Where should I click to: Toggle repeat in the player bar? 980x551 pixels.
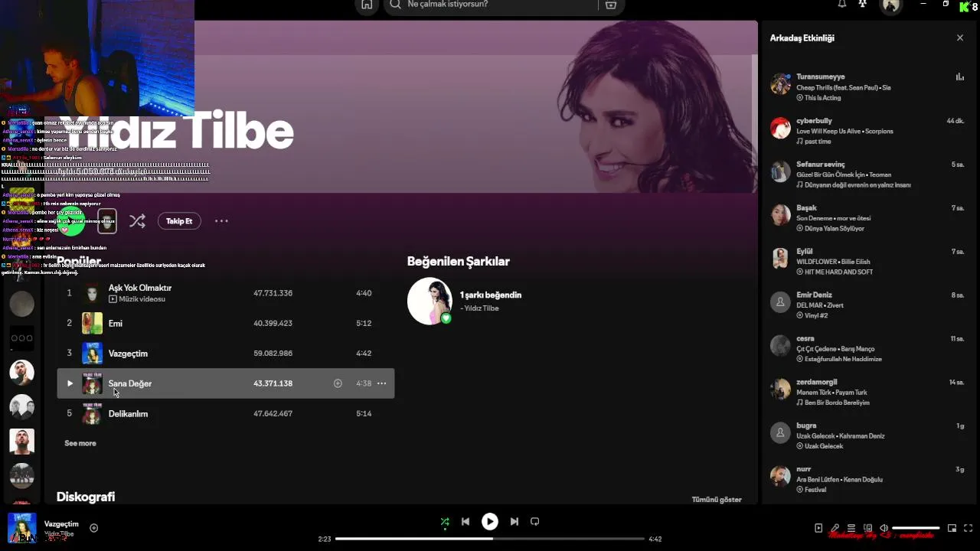[x=535, y=522]
